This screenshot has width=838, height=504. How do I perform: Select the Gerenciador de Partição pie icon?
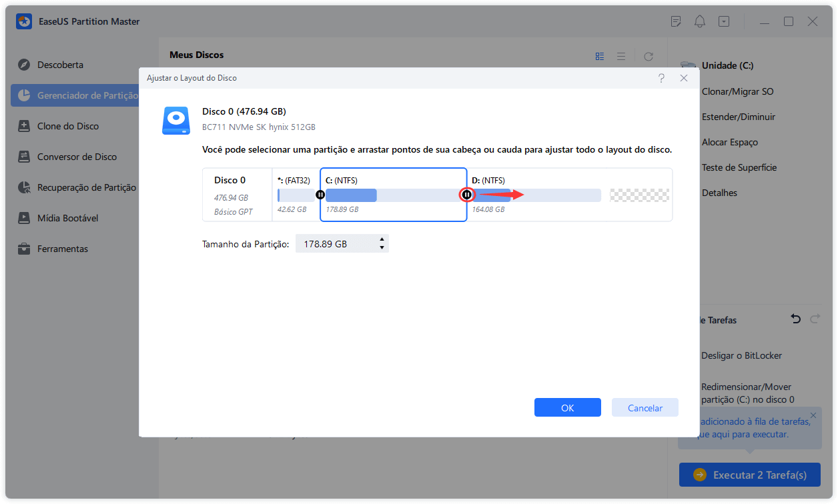coord(24,95)
